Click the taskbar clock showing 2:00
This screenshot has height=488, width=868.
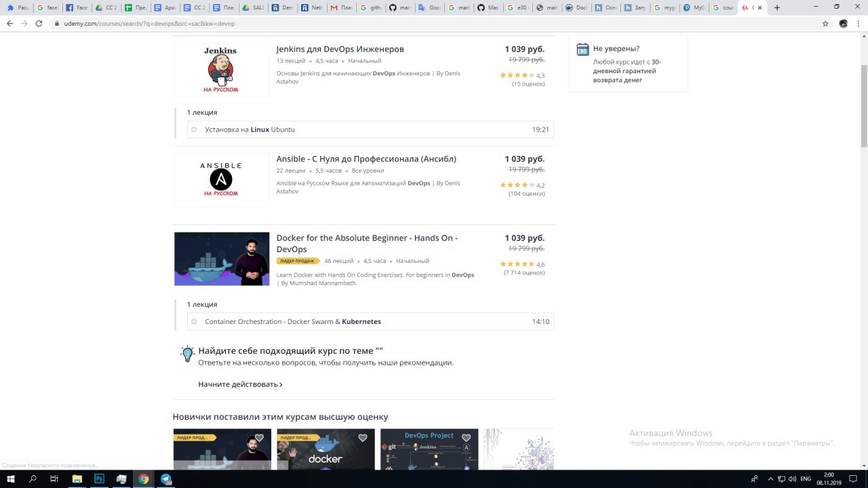pyautogui.click(x=829, y=479)
